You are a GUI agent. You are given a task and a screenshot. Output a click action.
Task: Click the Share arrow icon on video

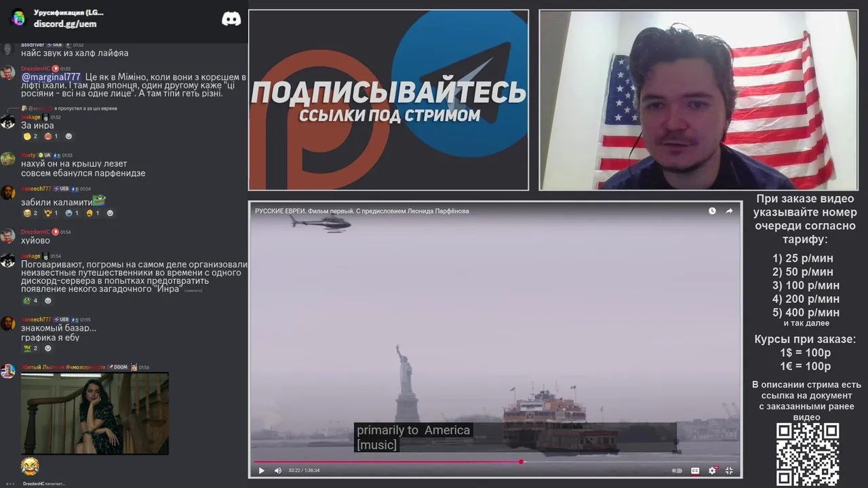(x=729, y=211)
